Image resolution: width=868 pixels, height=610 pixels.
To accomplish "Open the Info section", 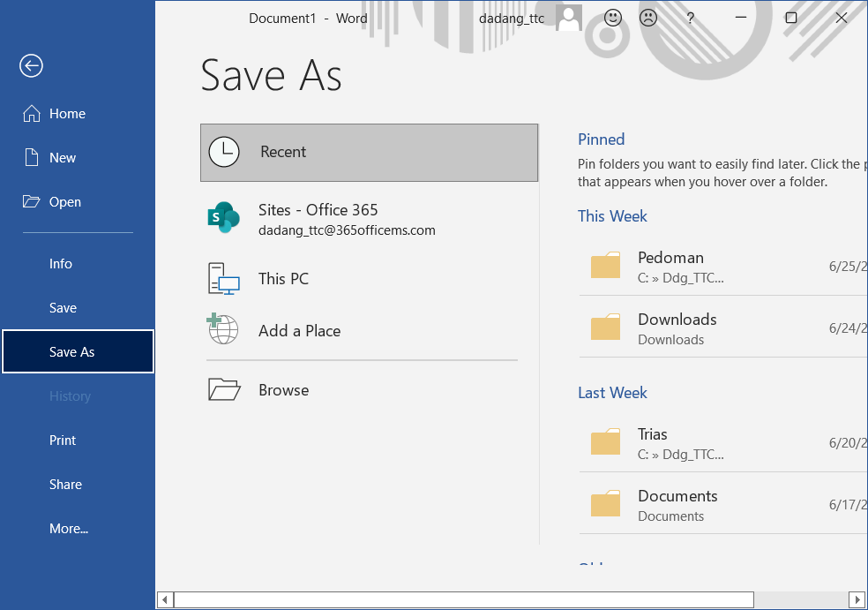I will click(x=61, y=264).
